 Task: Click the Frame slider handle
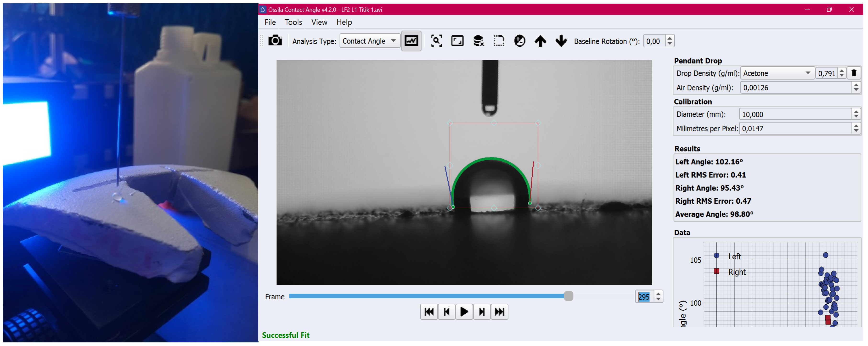[568, 296]
